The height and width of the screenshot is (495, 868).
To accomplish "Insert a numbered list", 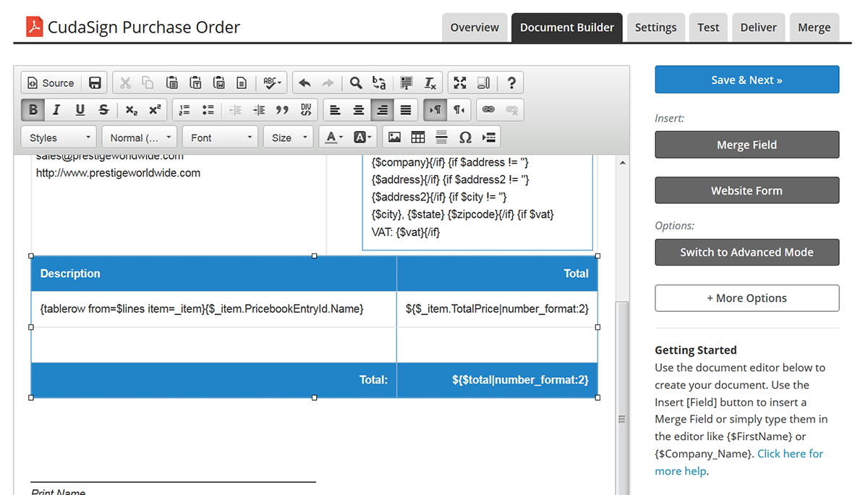I will pos(184,110).
